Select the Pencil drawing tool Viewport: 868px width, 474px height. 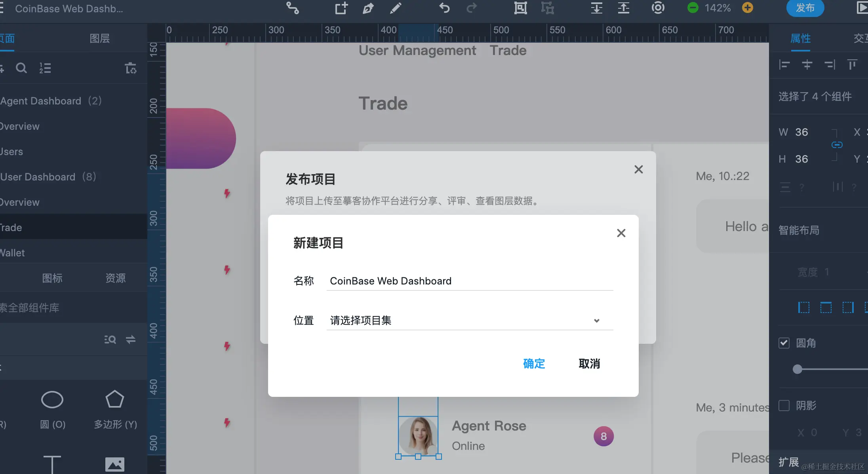tap(395, 8)
